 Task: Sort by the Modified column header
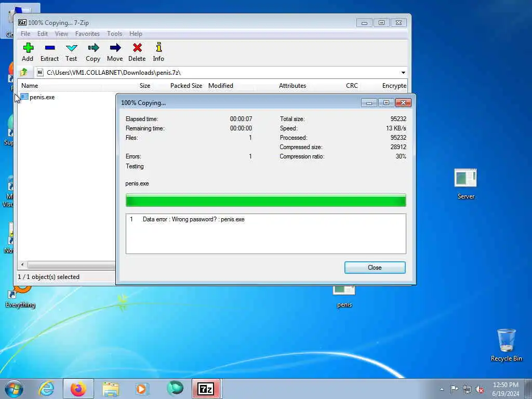(220, 86)
